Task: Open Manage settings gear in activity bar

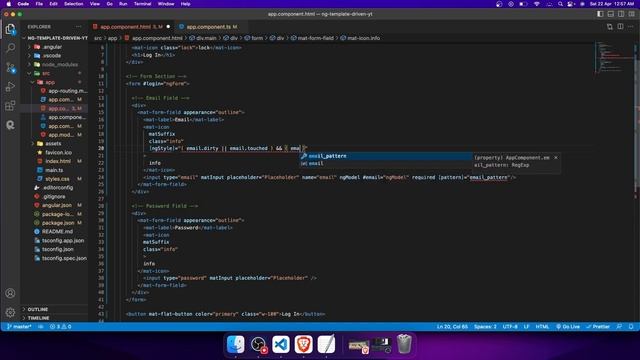Action: [x=10, y=312]
